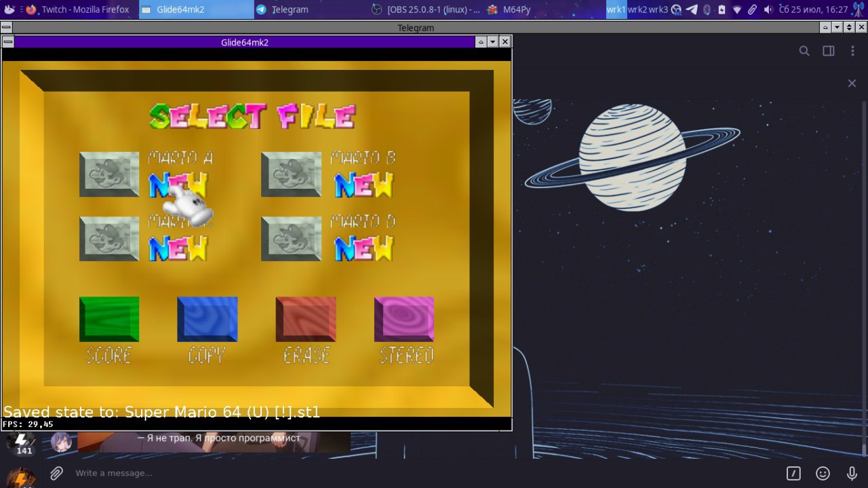
Task: Switch to workspace wrk2
Action: tap(637, 10)
